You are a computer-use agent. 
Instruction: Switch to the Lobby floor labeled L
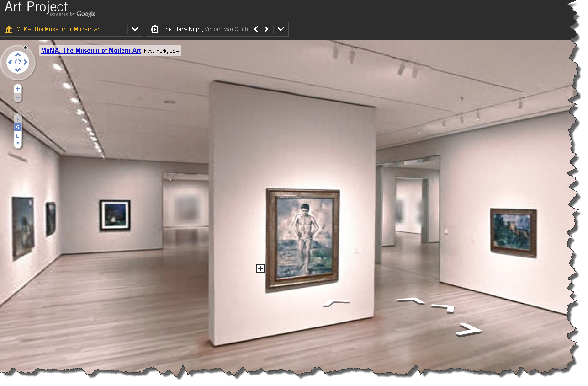[17, 135]
